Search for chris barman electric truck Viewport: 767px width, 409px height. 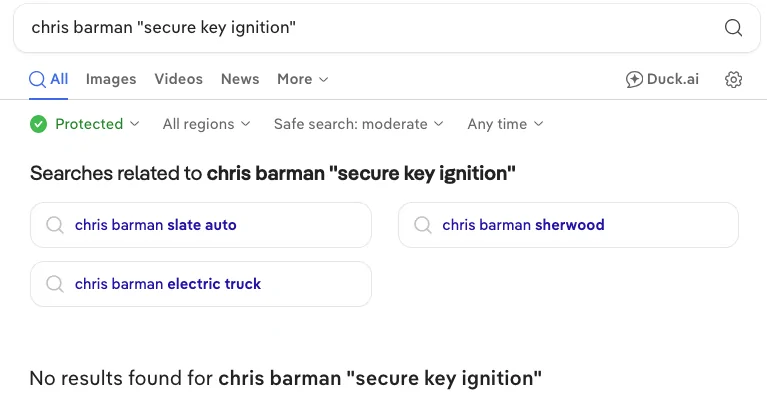click(x=167, y=284)
